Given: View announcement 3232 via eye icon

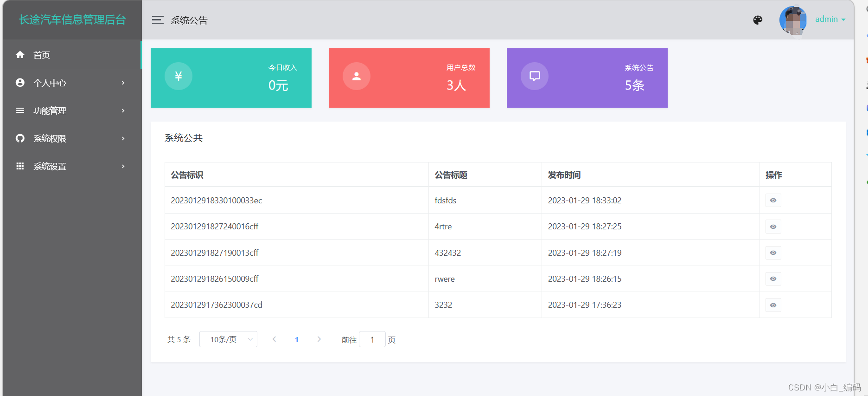Looking at the screenshot, I should pyautogui.click(x=773, y=305).
